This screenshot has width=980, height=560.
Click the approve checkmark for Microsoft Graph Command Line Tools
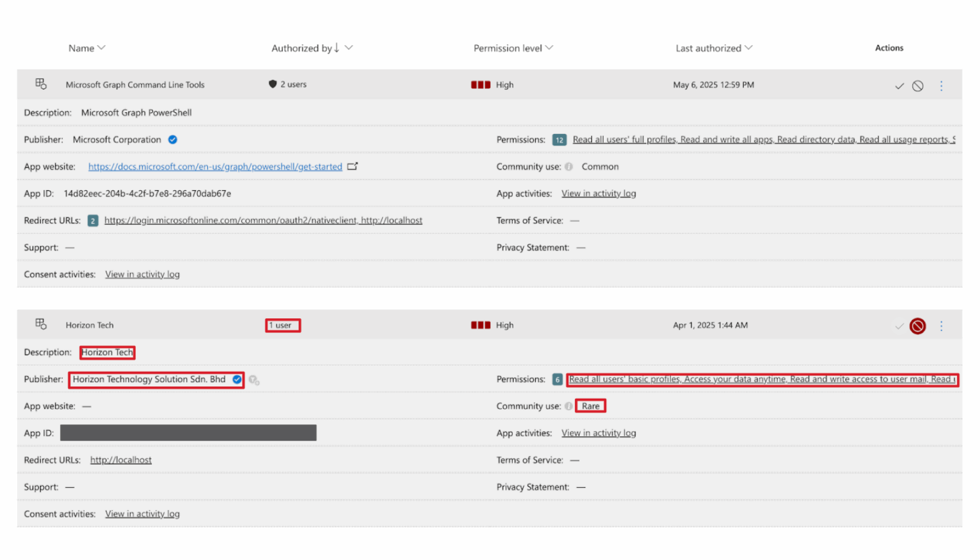point(900,85)
